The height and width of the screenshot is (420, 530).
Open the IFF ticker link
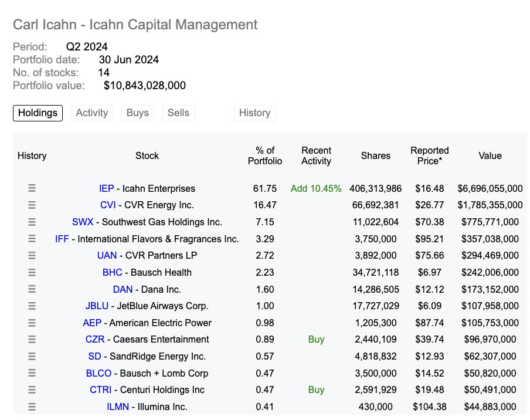pos(62,239)
